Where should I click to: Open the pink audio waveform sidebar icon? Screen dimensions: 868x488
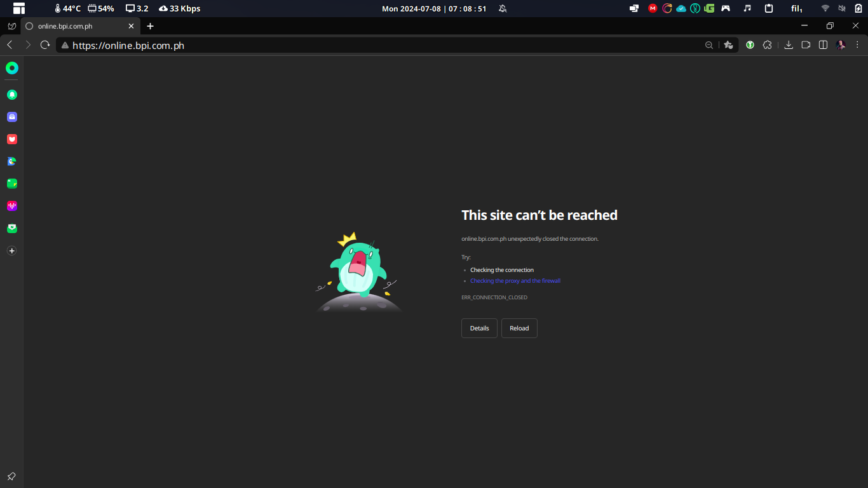(12, 206)
